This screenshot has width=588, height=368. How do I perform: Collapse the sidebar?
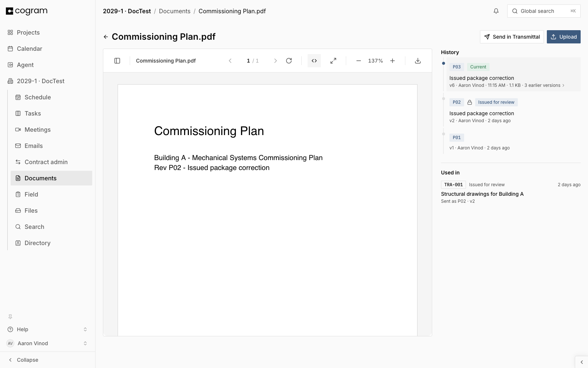[x=48, y=360]
